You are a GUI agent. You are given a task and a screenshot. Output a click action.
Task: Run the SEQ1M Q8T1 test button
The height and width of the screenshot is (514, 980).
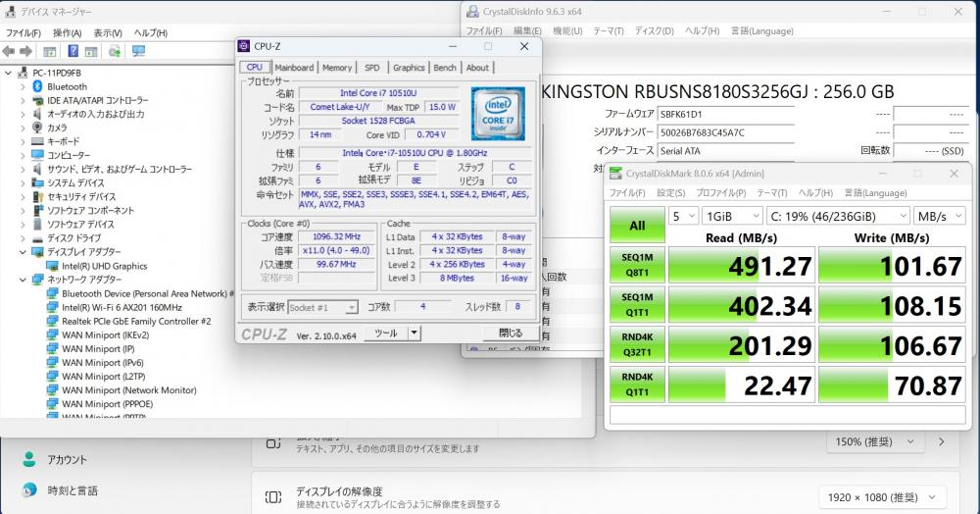pos(637,265)
